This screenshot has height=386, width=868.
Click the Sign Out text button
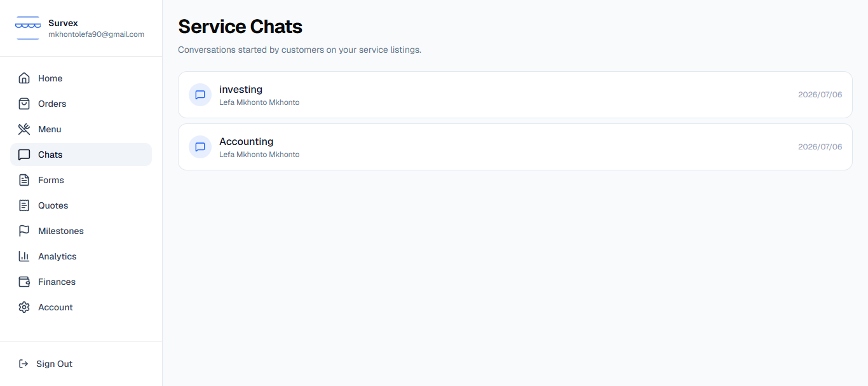(x=54, y=364)
